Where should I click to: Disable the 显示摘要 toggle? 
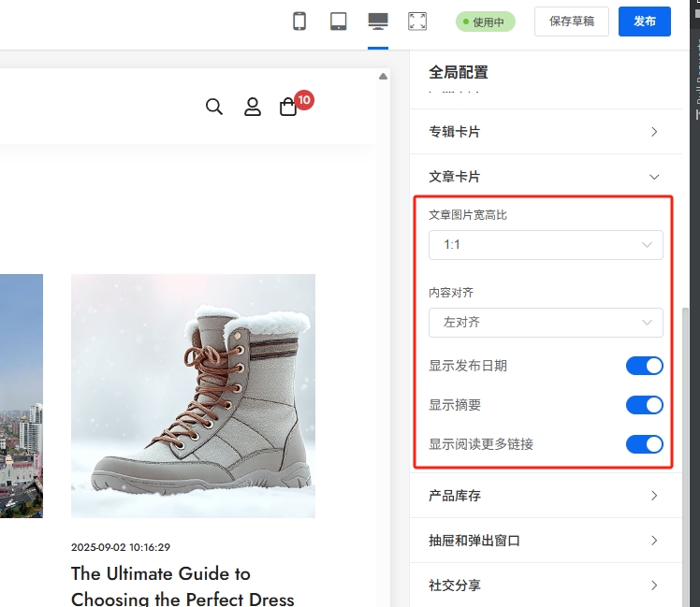(644, 405)
